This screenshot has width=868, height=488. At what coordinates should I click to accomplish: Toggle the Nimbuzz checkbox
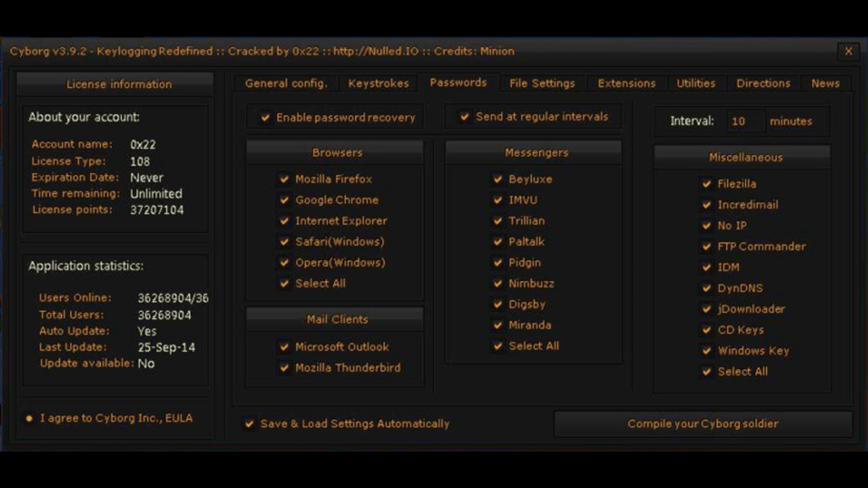pos(498,283)
